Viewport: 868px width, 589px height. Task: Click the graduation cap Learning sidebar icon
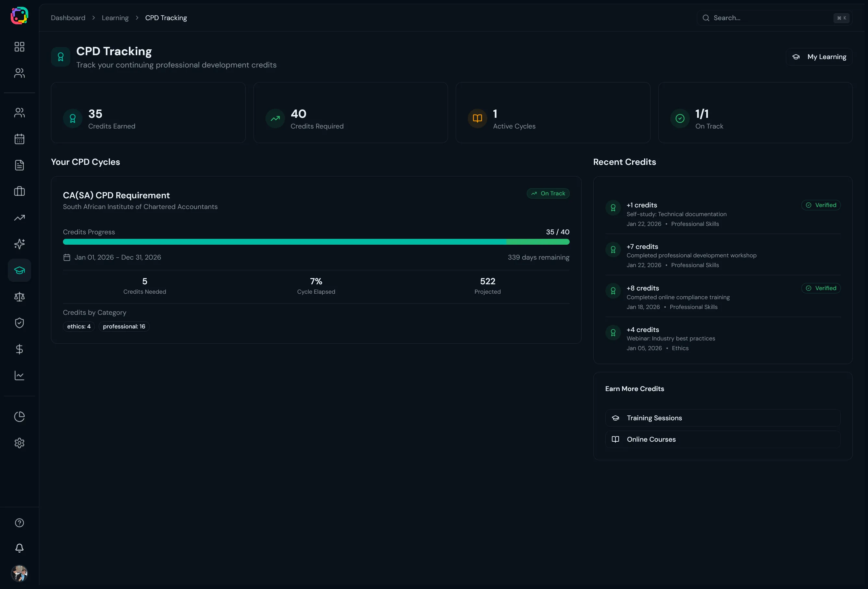19,270
